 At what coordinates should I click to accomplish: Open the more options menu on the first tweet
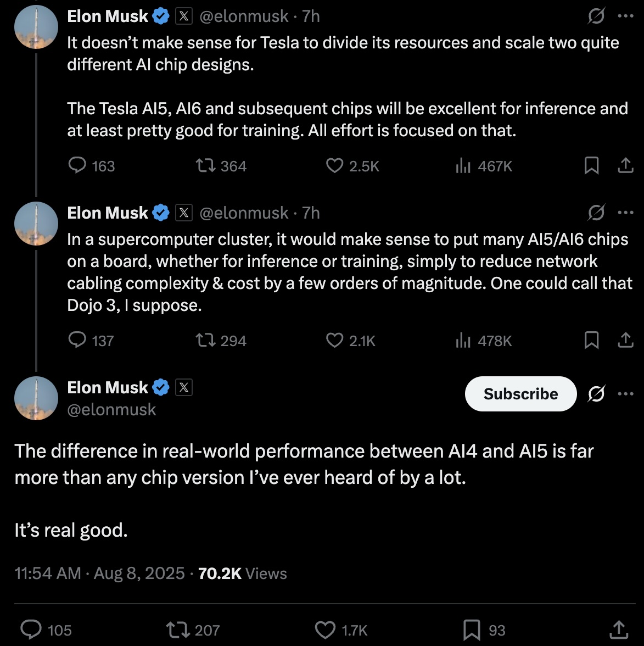pyautogui.click(x=626, y=16)
